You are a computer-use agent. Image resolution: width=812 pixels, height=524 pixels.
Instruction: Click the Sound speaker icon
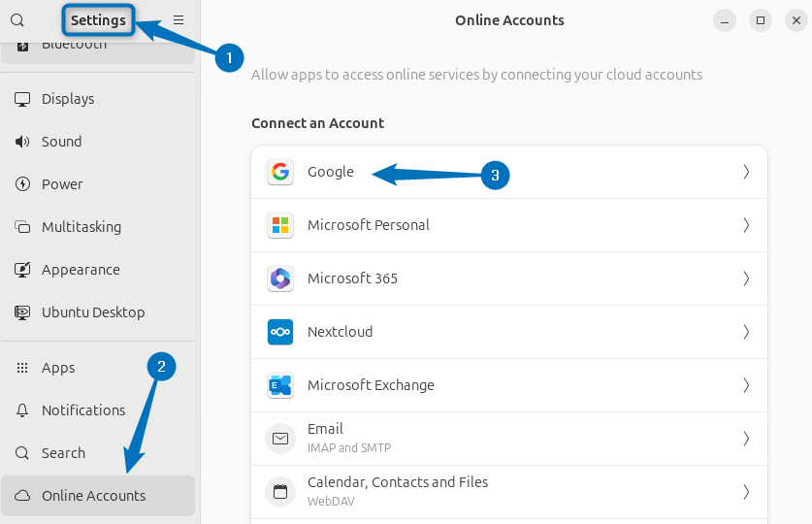click(x=22, y=142)
